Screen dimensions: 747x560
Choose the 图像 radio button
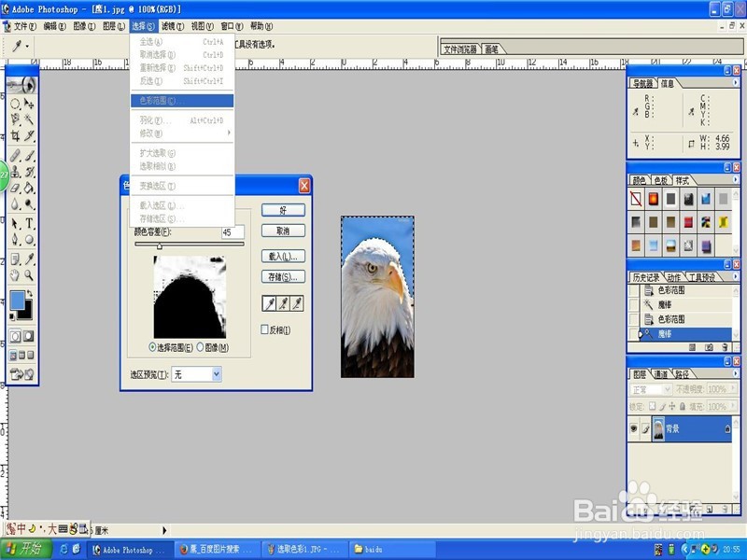[200, 347]
